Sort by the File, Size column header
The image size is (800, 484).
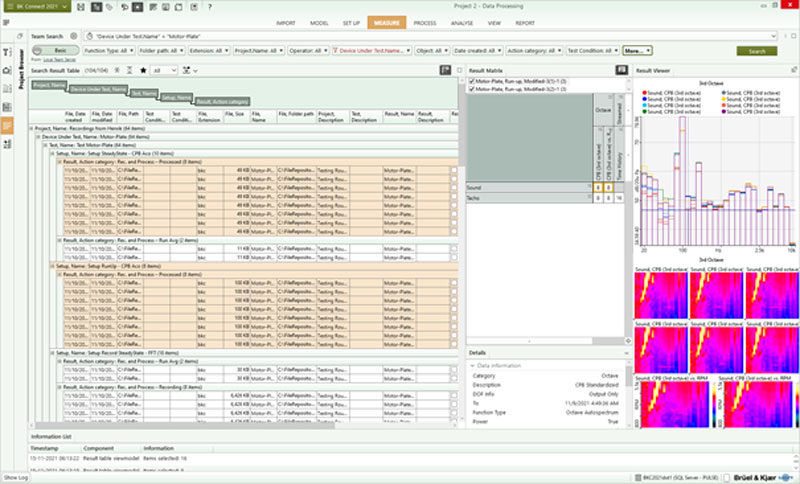coord(235,117)
